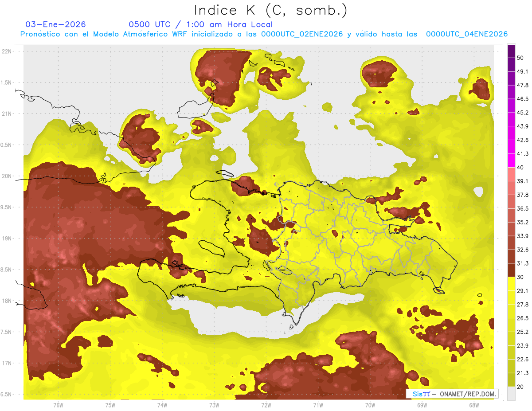Click the '32.6' value on the color scale
The width and height of the screenshot is (532, 411).
[x=523, y=250]
